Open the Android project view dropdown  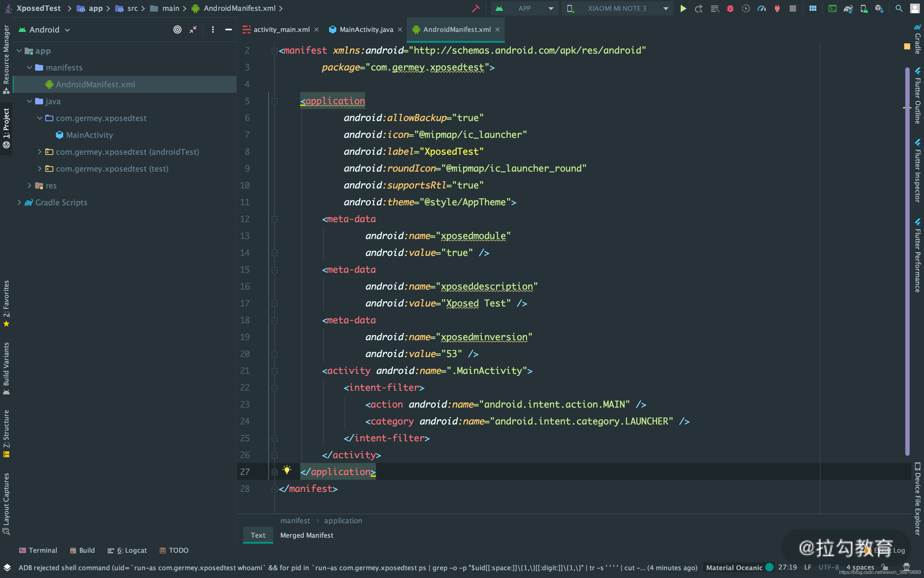point(44,30)
